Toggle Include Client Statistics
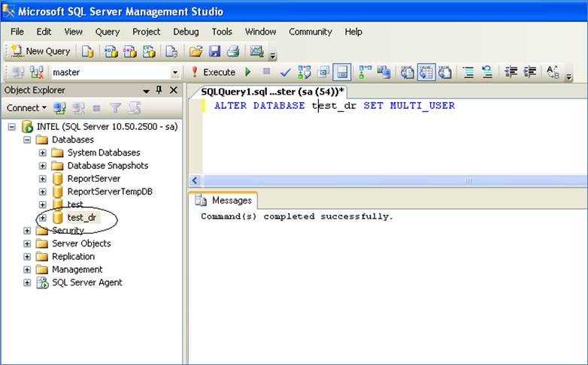This screenshot has height=365, width=588. 383,72
